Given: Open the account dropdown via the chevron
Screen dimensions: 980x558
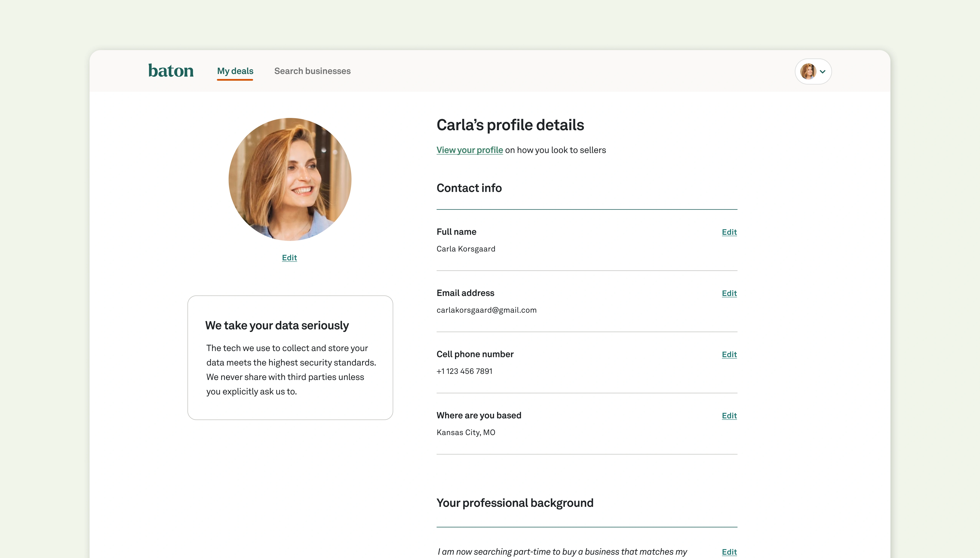Looking at the screenshot, I should point(823,71).
